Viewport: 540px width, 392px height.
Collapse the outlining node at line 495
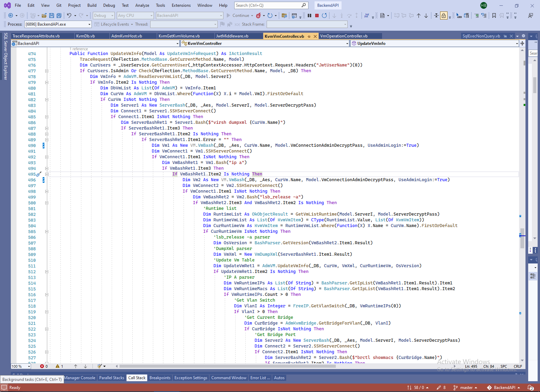[47, 174]
